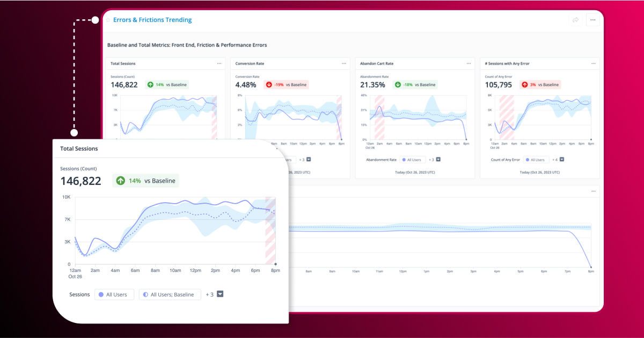
Task: Toggle the All Users chip under Abandonment Rate
Action: coord(413,159)
